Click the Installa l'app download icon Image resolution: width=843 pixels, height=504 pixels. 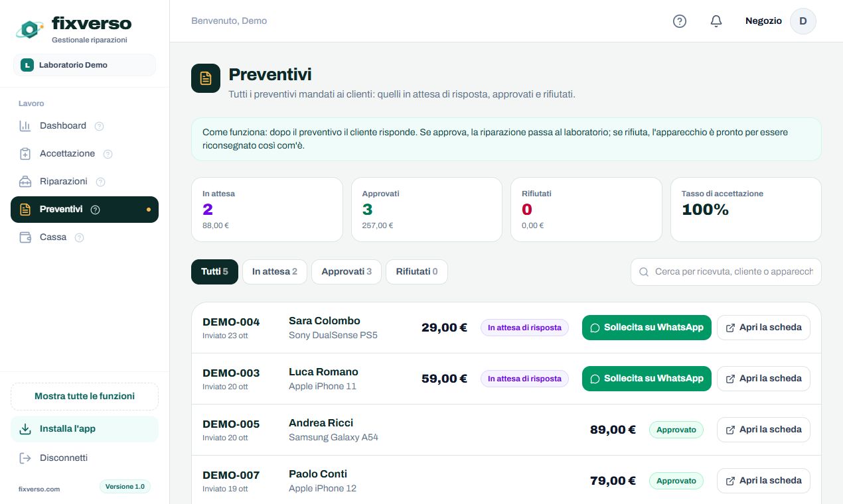point(25,429)
